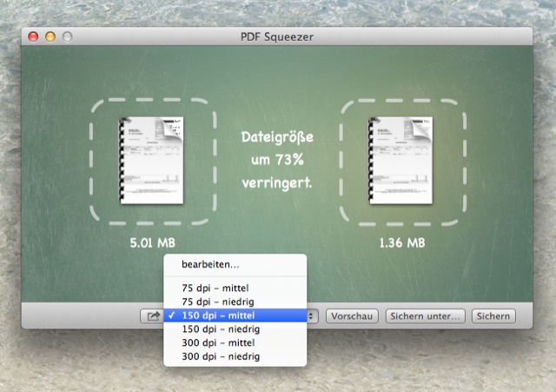Click the preset dropdown's up-down arrows
This screenshot has width=556, height=392.
click(x=313, y=316)
